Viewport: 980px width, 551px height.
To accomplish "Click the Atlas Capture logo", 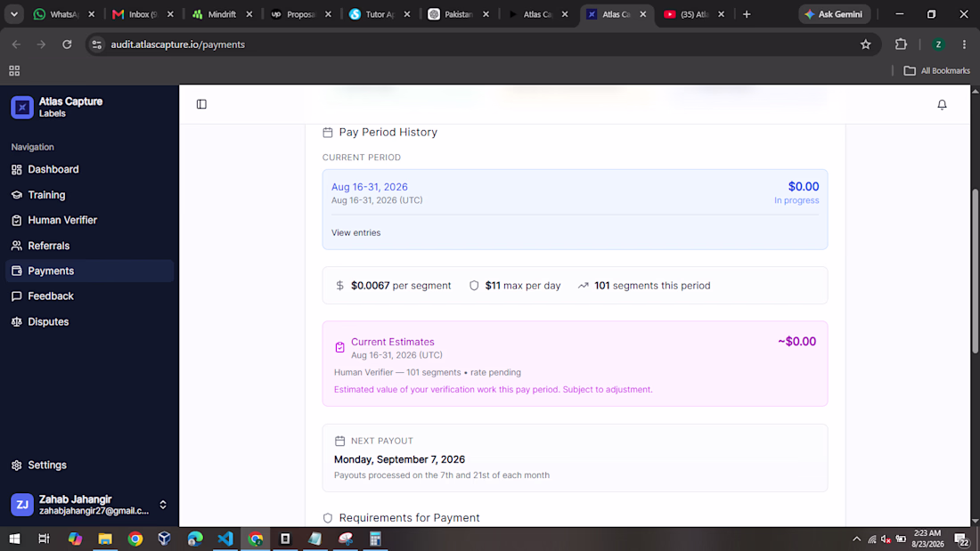I will click(22, 108).
